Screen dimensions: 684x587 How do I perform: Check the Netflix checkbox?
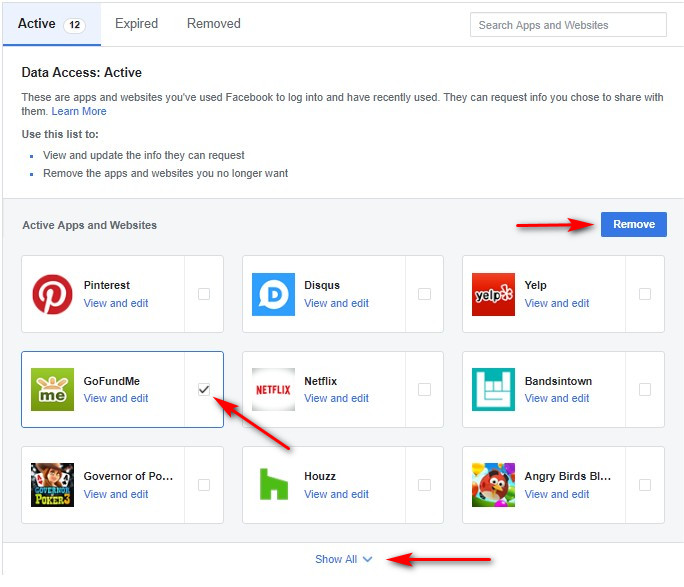[x=424, y=389]
